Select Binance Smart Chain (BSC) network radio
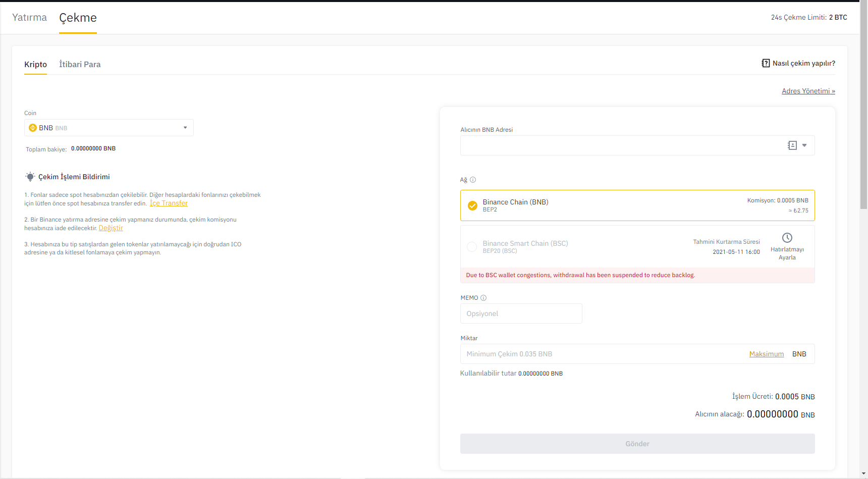 [472, 247]
